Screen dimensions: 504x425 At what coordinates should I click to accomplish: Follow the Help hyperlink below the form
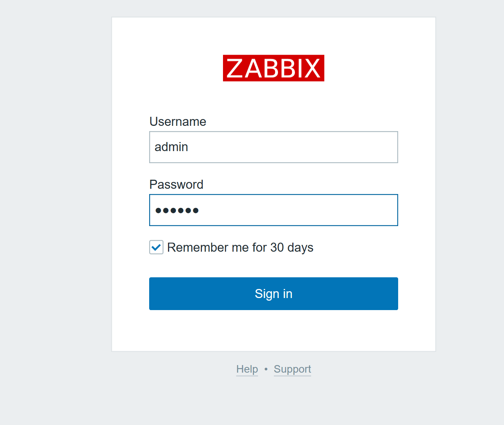click(x=247, y=369)
